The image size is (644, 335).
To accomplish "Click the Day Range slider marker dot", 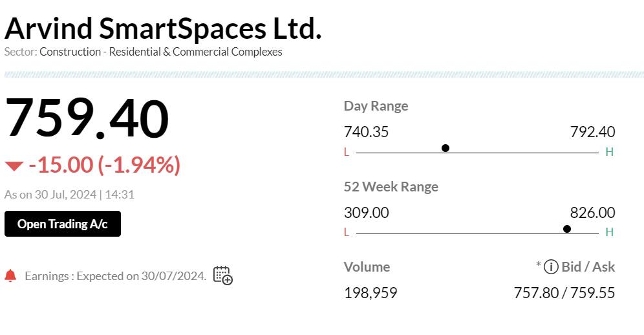I will pos(445,148).
